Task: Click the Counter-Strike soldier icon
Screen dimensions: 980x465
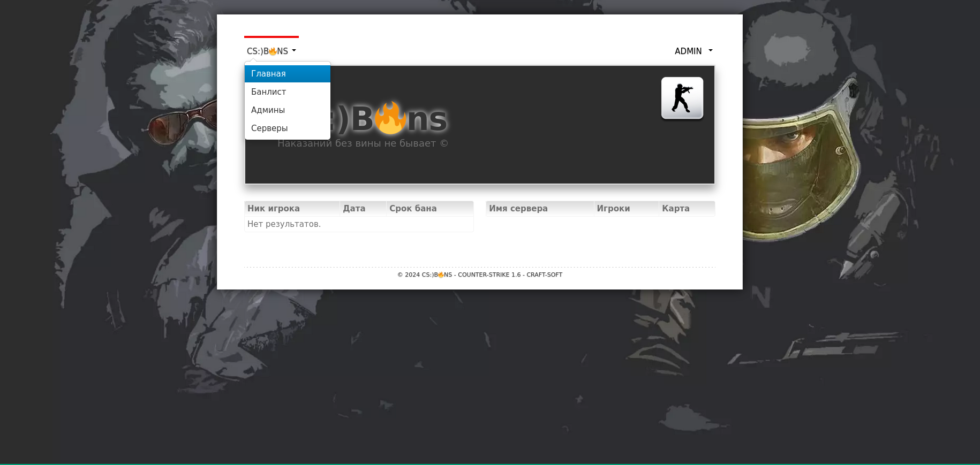Action: point(682,98)
